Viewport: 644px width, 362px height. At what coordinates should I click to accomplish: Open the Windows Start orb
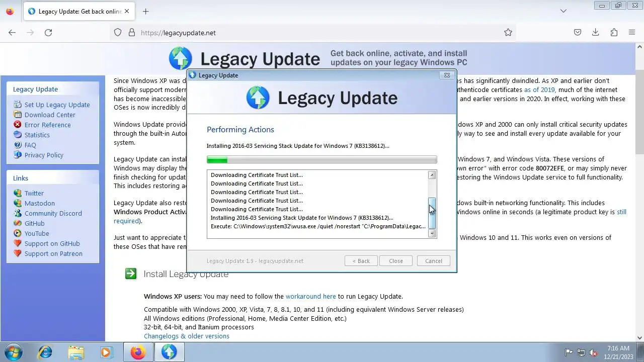coord(14,352)
